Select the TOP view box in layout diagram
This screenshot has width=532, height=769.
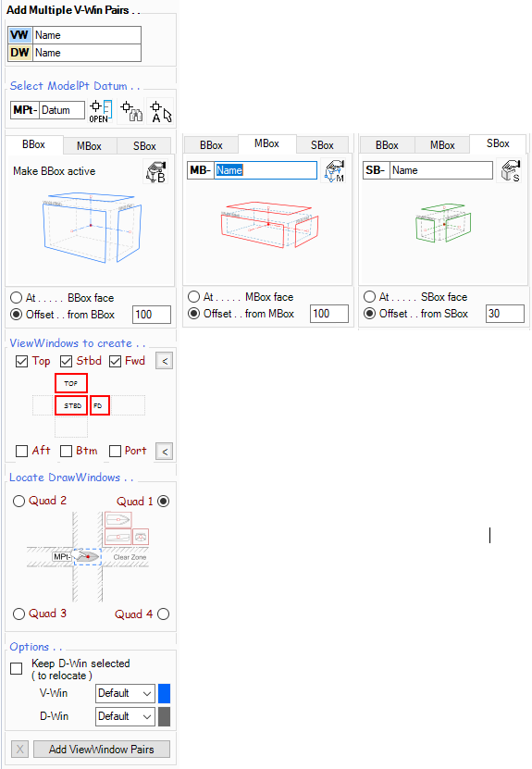click(x=71, y=383)
